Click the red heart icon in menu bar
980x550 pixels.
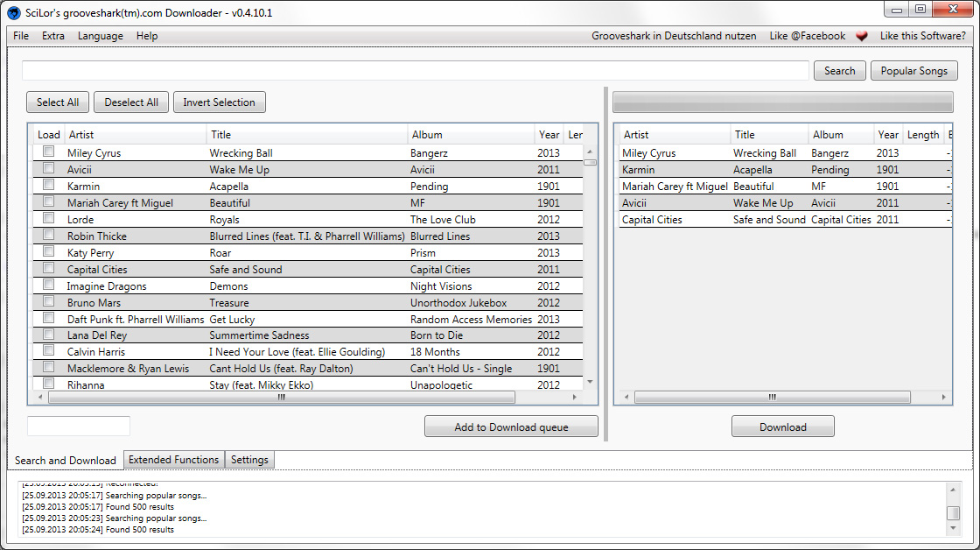tap(862, 36)
